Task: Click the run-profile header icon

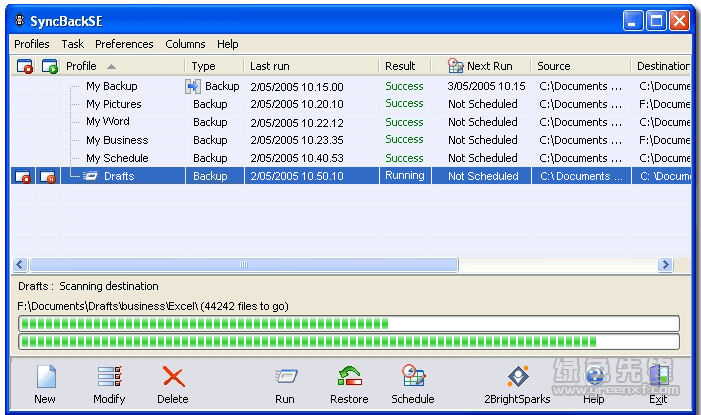Action: pyautogui.click(x=50, y=66)
